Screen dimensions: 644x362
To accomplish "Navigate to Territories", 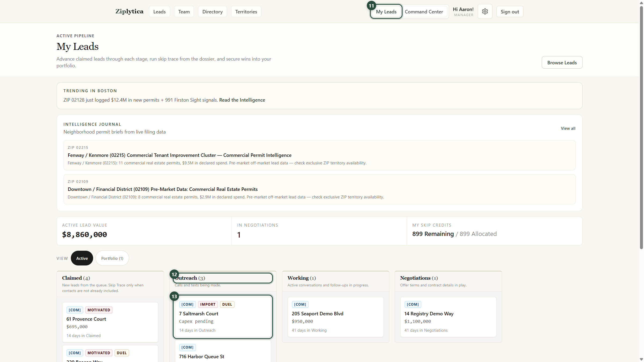I will 246,12.
